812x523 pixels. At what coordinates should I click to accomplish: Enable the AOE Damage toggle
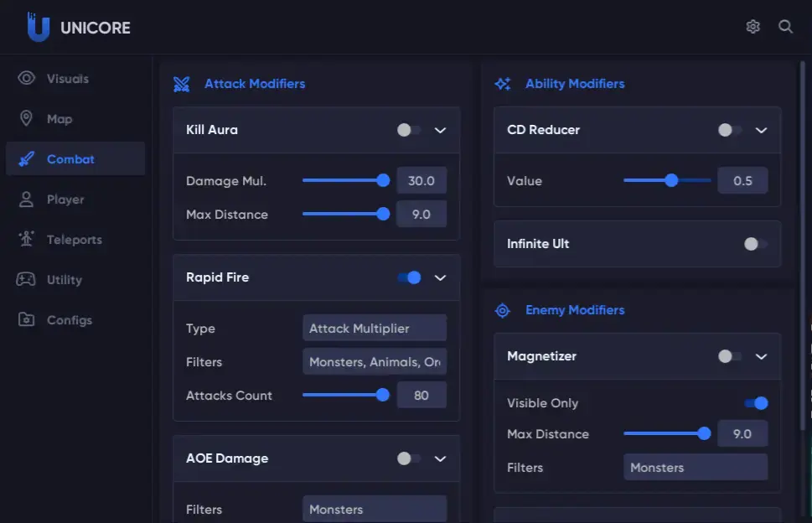tap(409, 458)
